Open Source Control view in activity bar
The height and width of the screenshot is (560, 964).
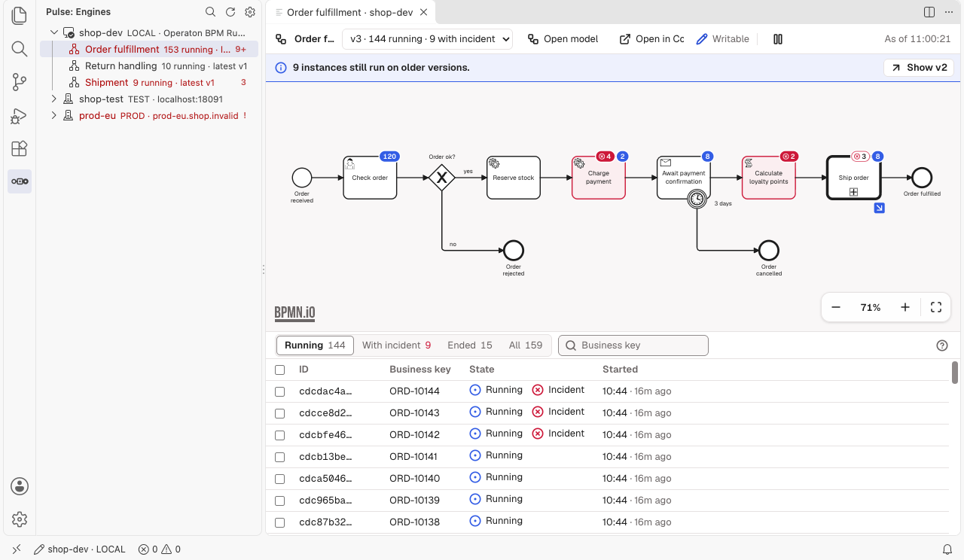20,82
